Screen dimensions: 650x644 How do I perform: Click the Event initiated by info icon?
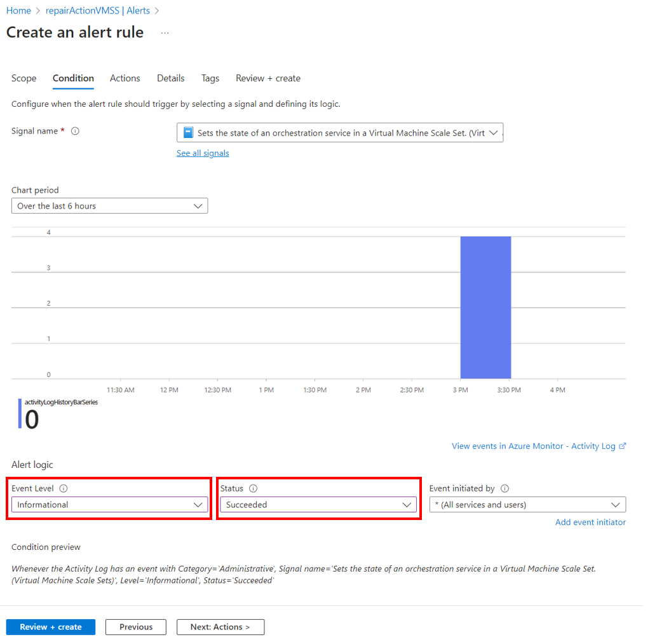pos(504,488)
